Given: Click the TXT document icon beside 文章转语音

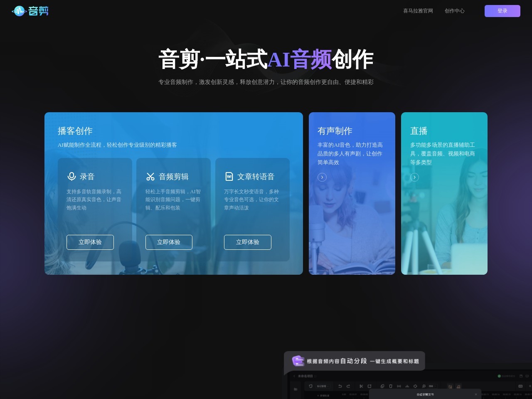Looking at the screenshot, I should coord(229,177).
